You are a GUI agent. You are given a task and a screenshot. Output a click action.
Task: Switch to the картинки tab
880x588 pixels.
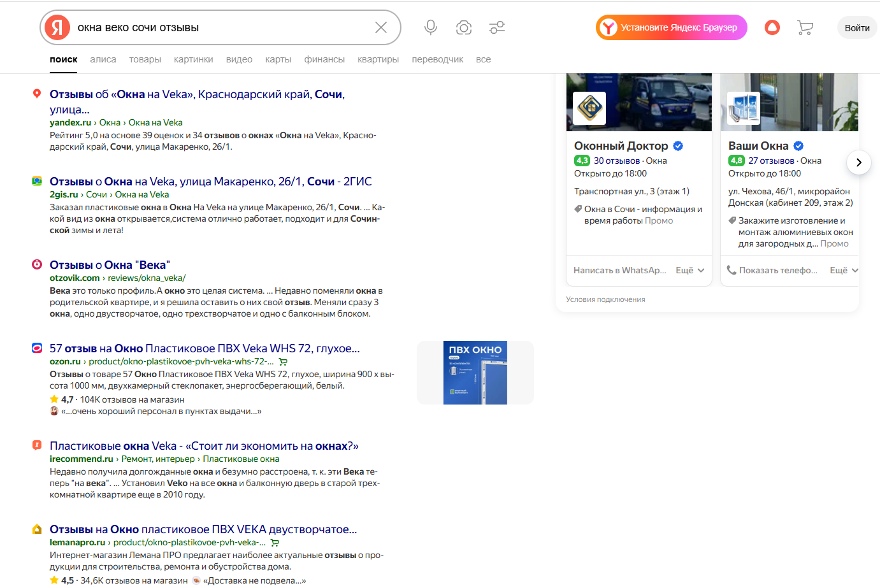(x=193, y=59)
